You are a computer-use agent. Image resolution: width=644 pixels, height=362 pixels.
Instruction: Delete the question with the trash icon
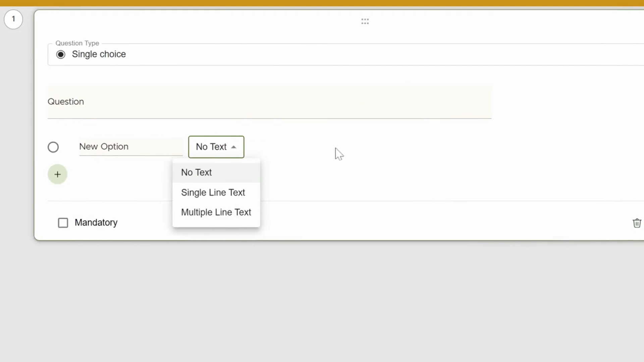coord(637,223)
